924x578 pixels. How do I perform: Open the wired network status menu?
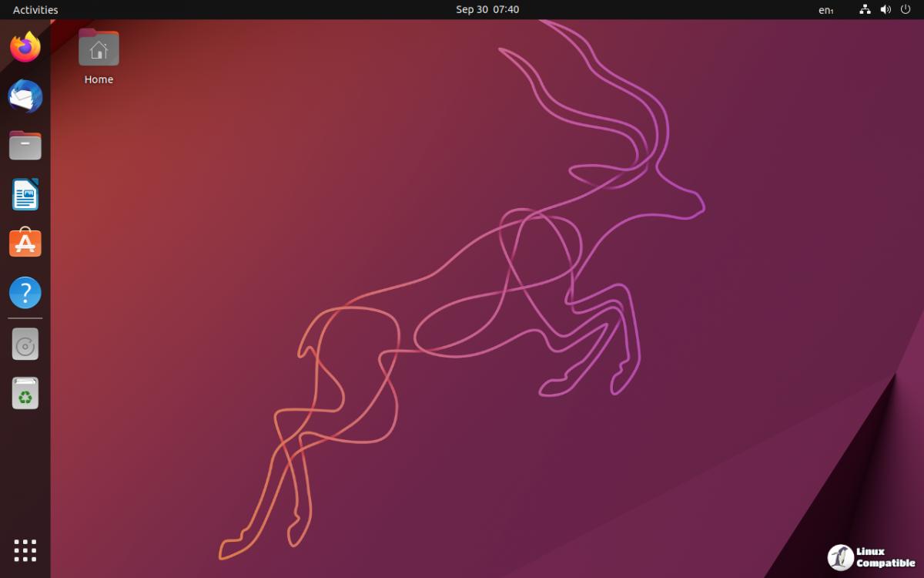pyautogui.click(x=864, y=10)
